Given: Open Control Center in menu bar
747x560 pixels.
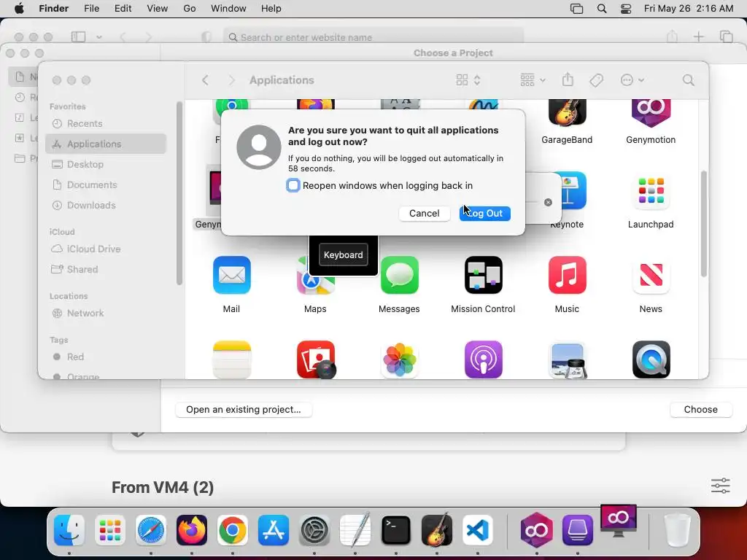Looking at the screenshot, I should pyautogui.click(x=626, y=9).
